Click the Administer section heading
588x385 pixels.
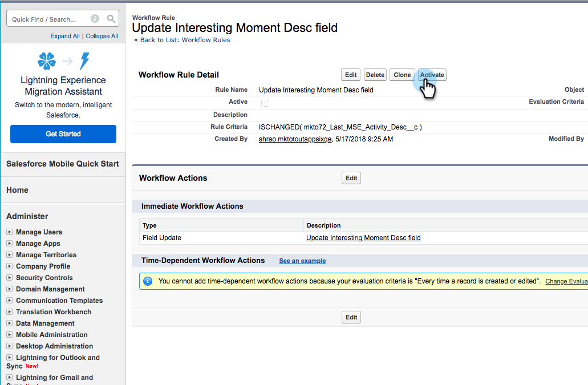(x=27, y=216)
